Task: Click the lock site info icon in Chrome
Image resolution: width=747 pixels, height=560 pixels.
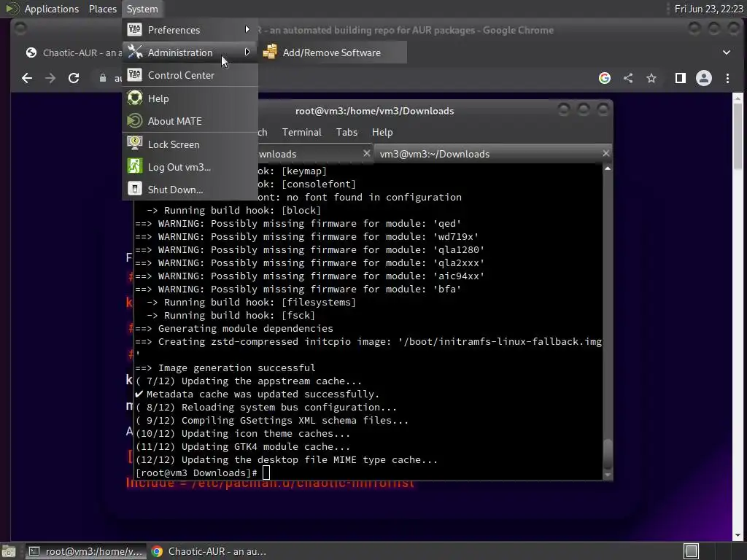Action: coord(102,78)
